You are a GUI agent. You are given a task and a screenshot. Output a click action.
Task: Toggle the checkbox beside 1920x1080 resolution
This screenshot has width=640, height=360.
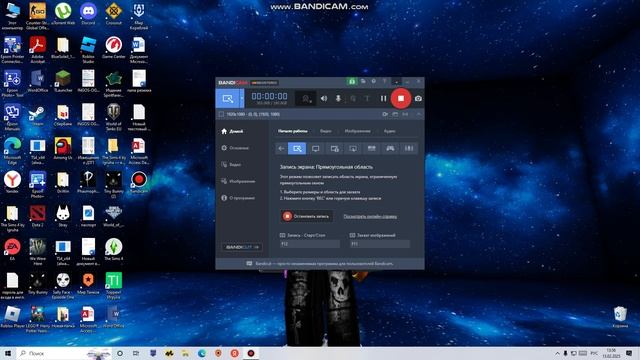click(x=221, y=114)
